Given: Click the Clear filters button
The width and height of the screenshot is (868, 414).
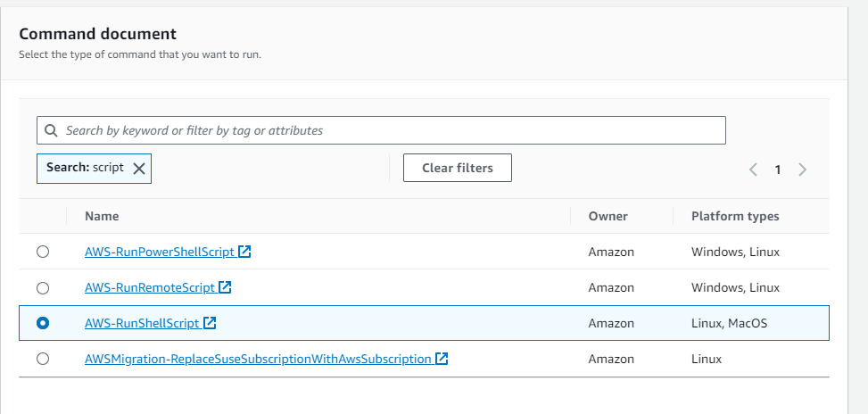Looking at the screenshot, I should pyautogui.click(x=458, y=168).
